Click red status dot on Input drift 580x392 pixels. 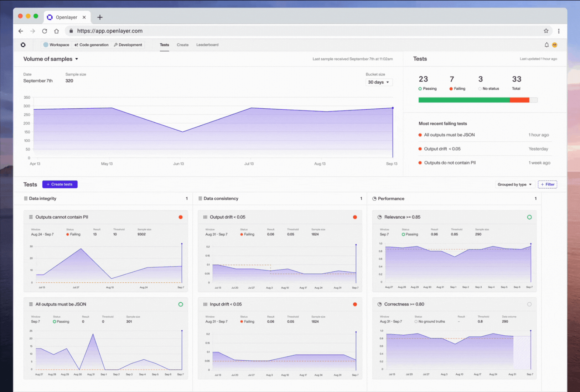coord(355,304)
